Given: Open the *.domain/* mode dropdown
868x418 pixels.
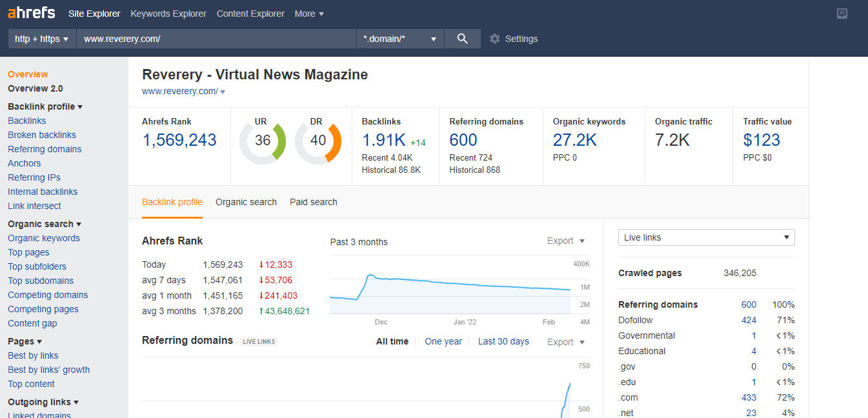Looking at the screenshot, I should point(399,39).
